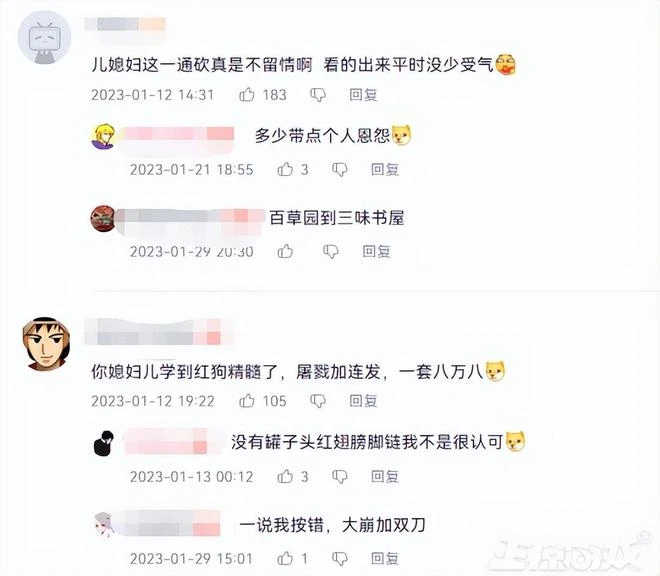Like the comment with 105 likes

247,400
